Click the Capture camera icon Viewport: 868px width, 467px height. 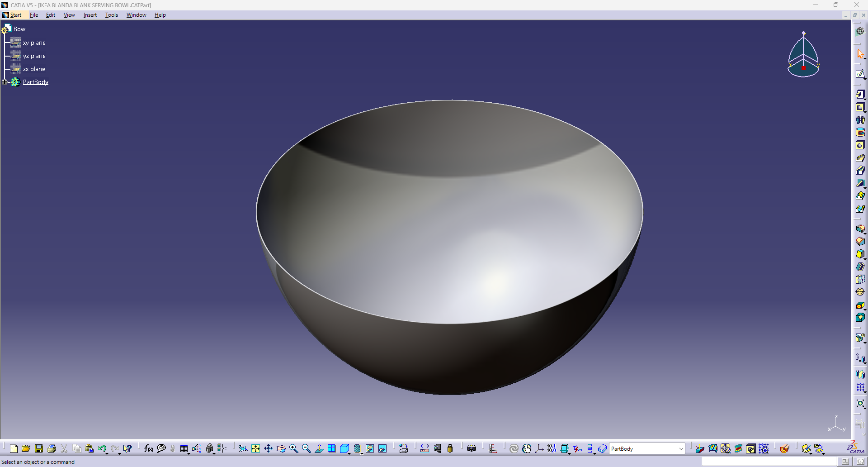(x=472, y=448)
